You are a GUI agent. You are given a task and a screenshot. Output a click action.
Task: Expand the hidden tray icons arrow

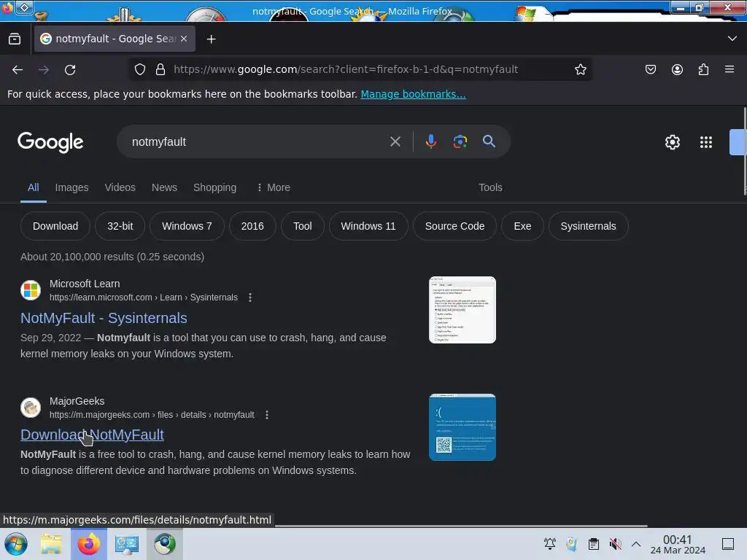[636, 544]
